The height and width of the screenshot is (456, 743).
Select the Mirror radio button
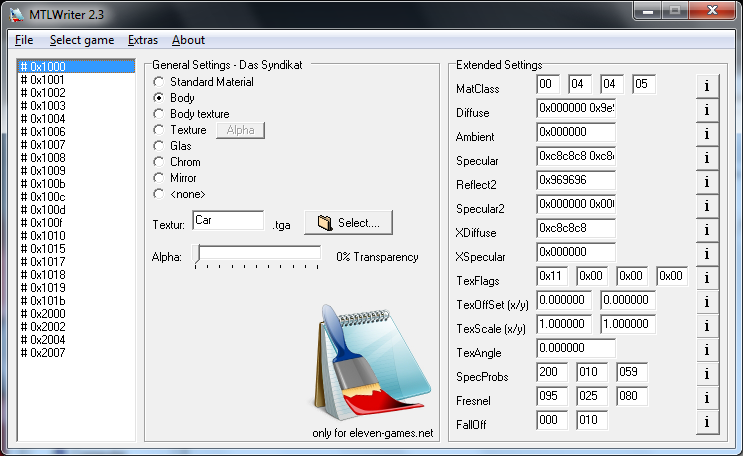(158, 178)
